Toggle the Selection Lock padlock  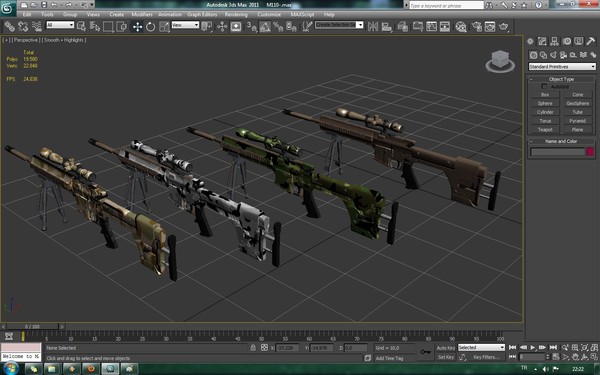(x=253, y=347)
